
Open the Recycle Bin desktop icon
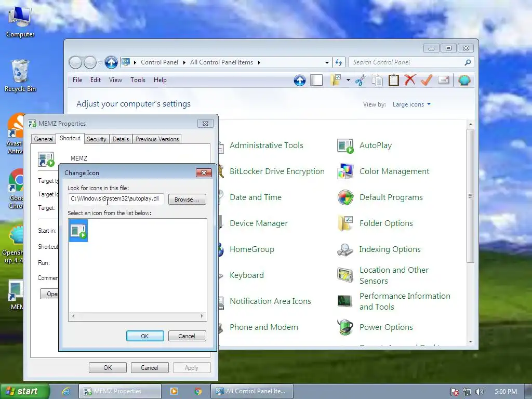click(20, 76)
